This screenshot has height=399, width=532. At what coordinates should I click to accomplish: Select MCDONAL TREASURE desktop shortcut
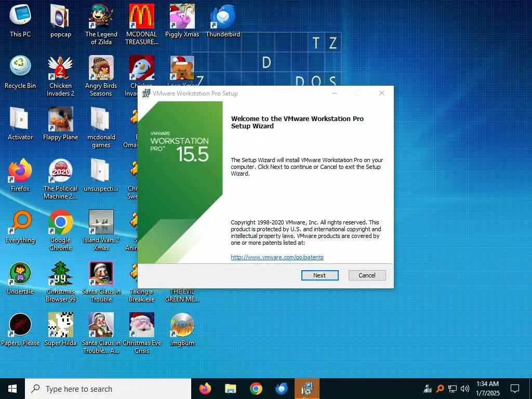[142, 24]
